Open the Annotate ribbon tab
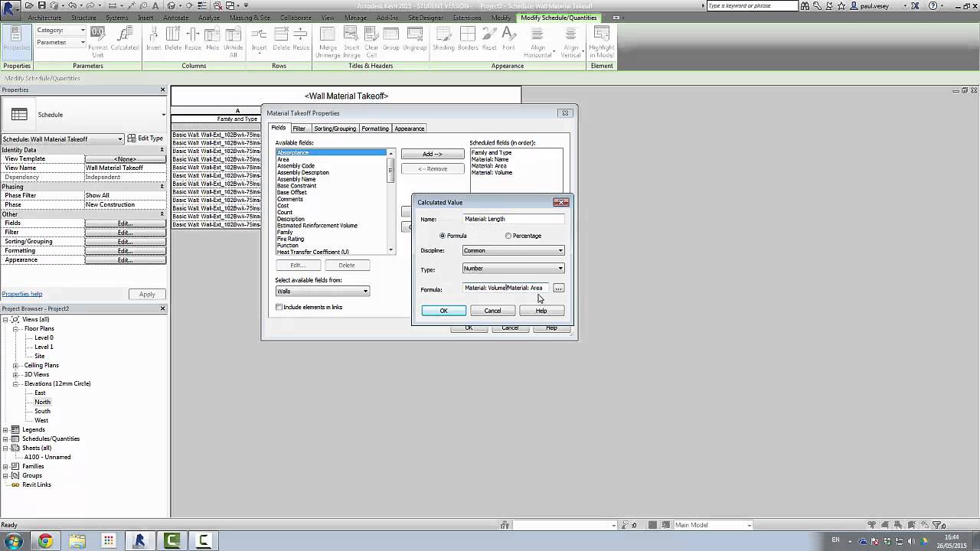Viewport: 980px width, 551px height. (x=176, y=18)
